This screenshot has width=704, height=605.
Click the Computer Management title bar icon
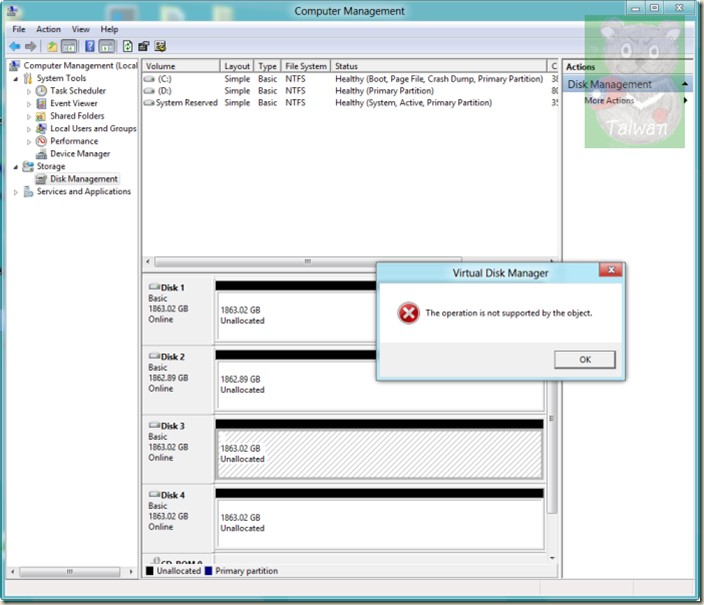(x=12, y=10)
